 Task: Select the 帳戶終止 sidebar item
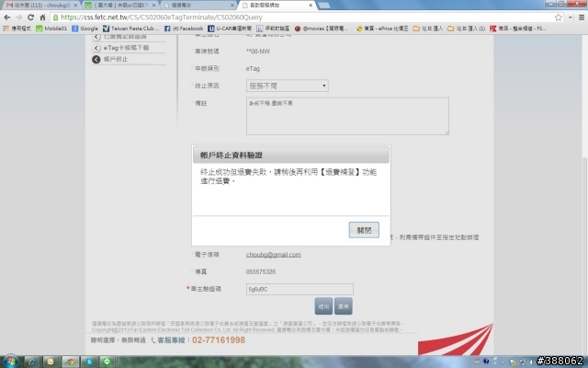[116, 59]
